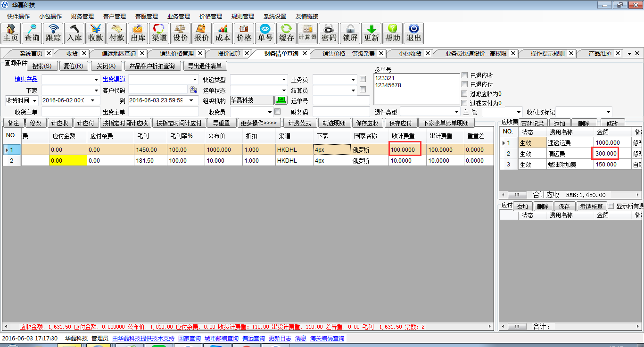644x347 pixels.
Task: Open the 收款 payment collection icon
Action: click(96, 33)
